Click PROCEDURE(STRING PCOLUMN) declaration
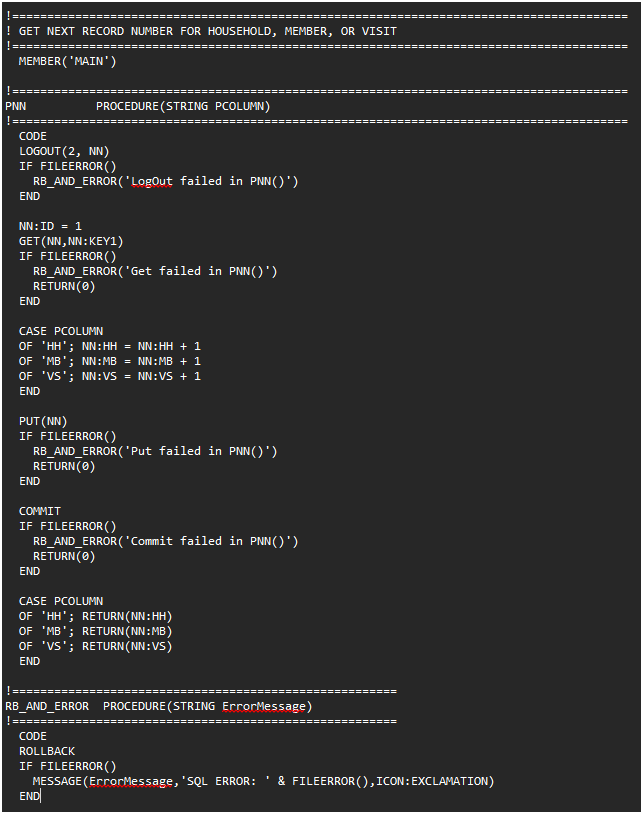The image size is (643, 814). pos(183,106)
